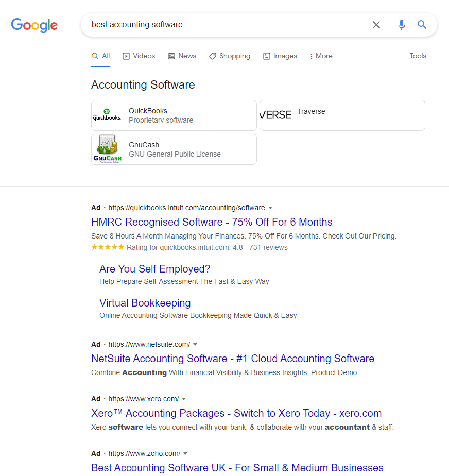Open the ad disclosure arrow beside netsuite.com
Image resolution: width=449 pixels, height=476 pixels.
click(x=195, y=344)
